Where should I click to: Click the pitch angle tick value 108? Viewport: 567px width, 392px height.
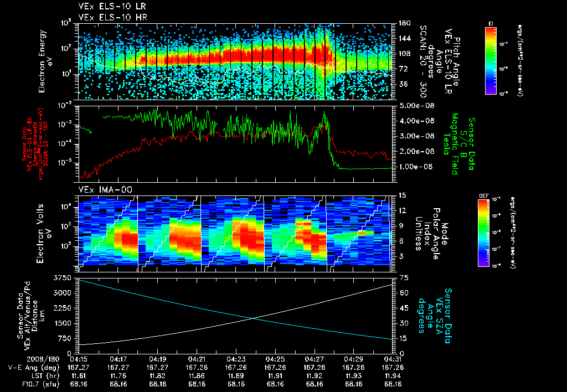pos(405,54)
